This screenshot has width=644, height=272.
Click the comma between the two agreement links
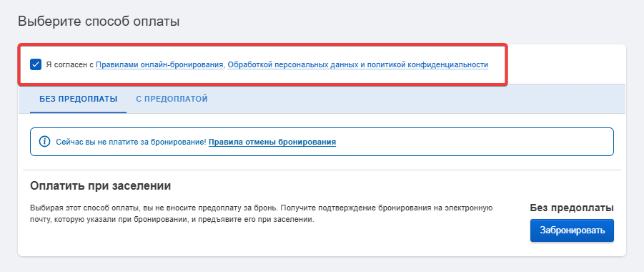pos(224,66)
